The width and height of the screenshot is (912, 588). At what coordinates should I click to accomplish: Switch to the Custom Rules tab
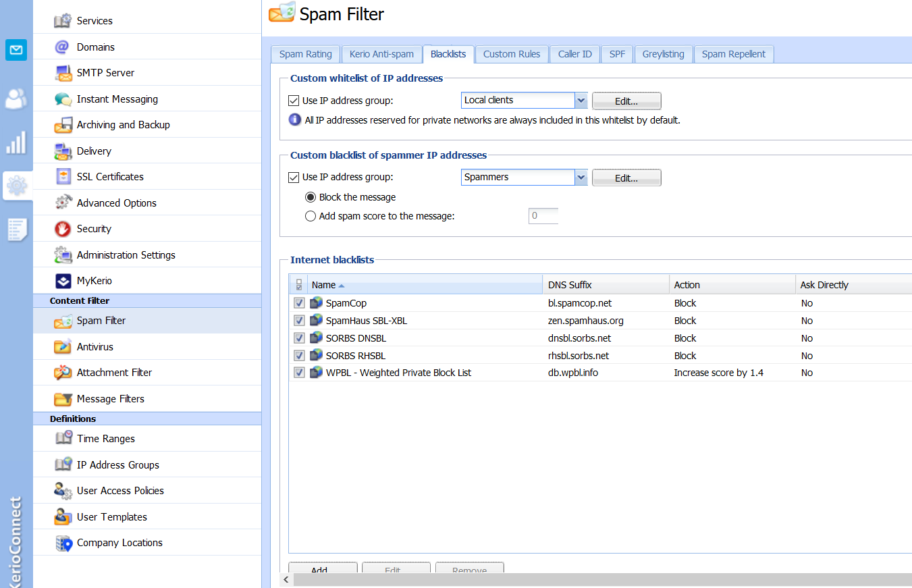512,54
